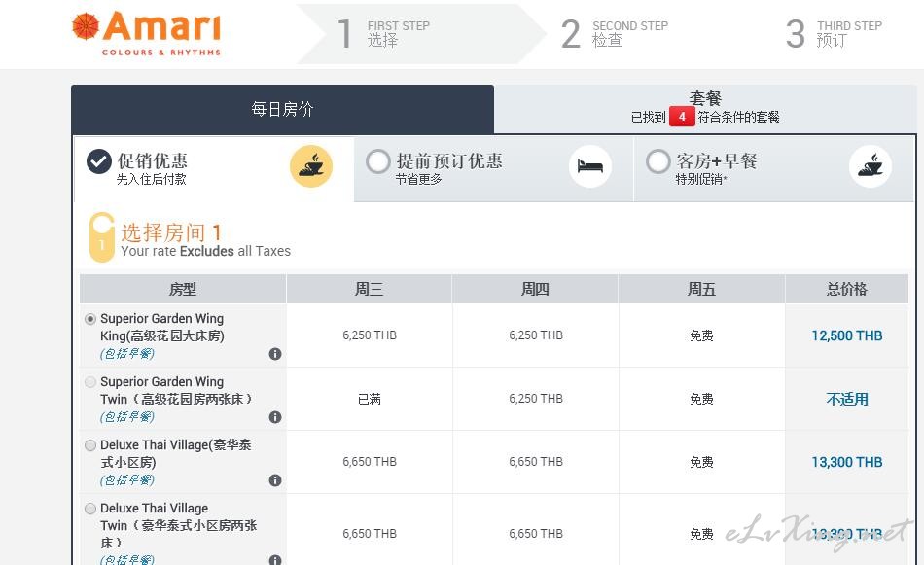The width and height of the screenshot is (924, 565).
Task: Click Wednesday 6,650 THB for Deluxe Thai Village(豪华泰式小区房)
Action: [x=370, y=461]
